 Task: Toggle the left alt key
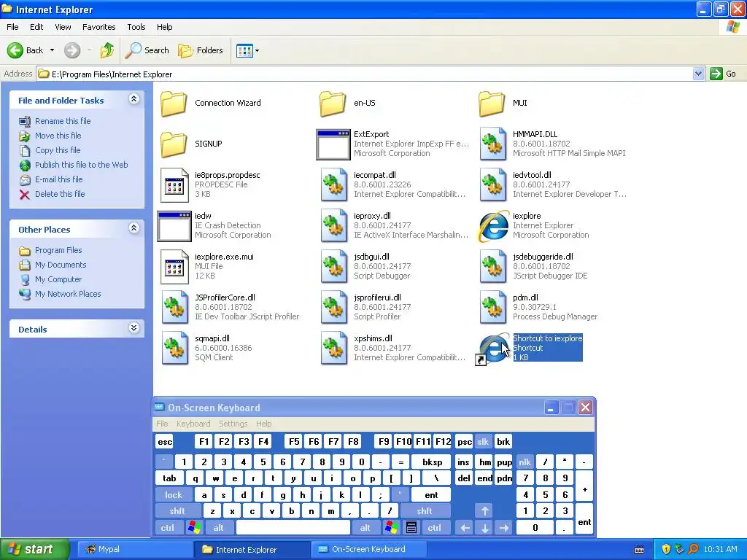pyautogui.click(x=218, y=528)
